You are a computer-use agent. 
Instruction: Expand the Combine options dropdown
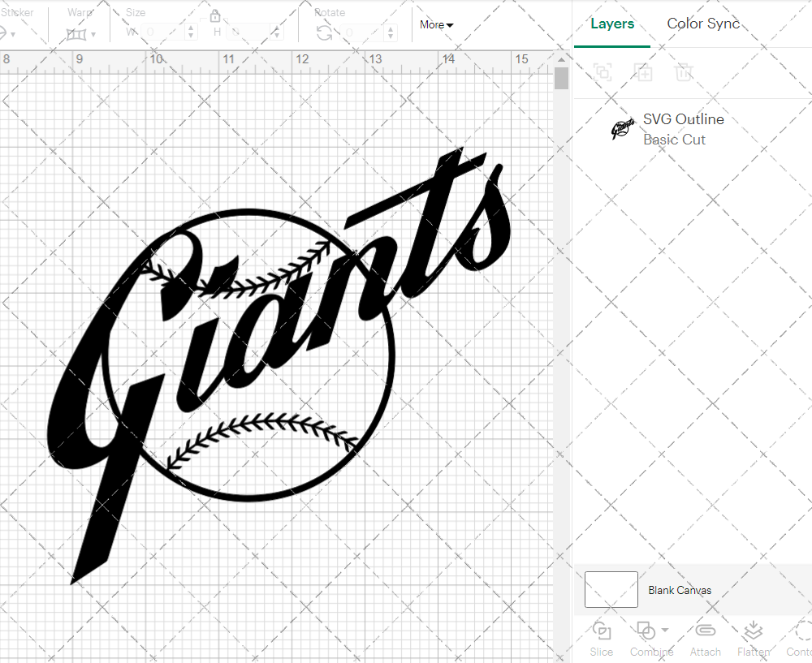click(x=665, y=630)
